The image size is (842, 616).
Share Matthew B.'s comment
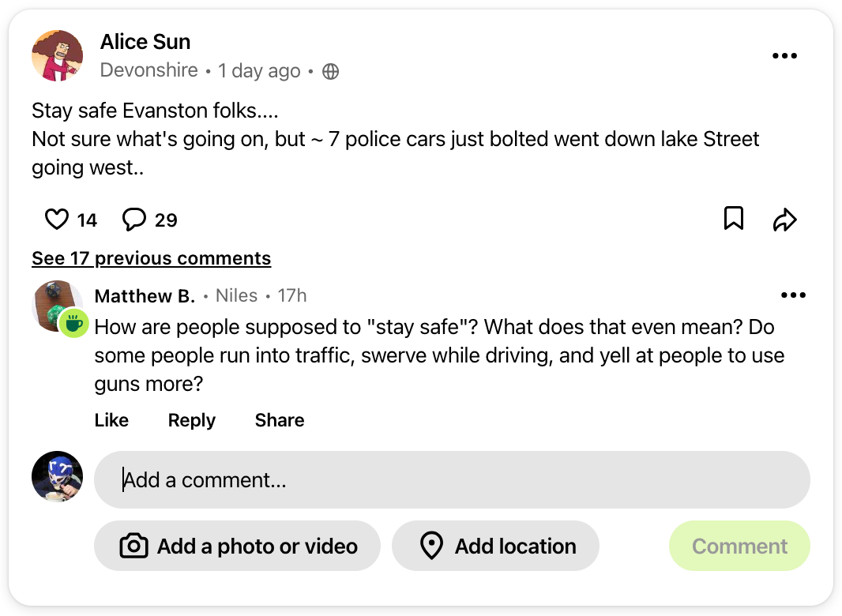click(x=280, y=420)
